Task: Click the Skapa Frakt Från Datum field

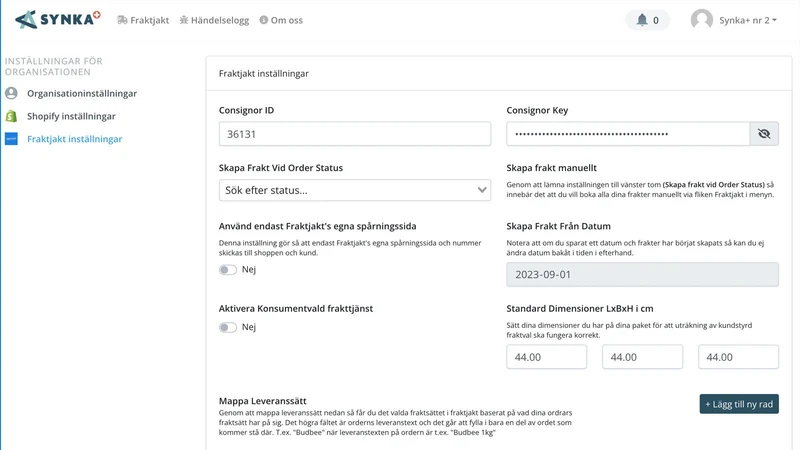Action: click(642, 274)
